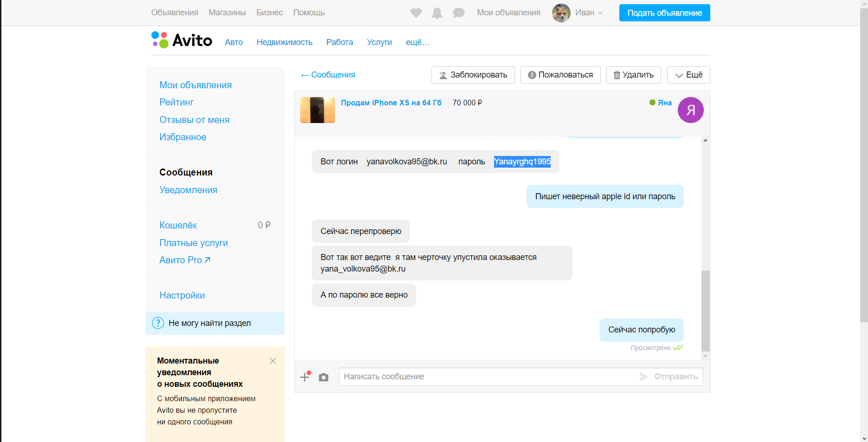Click email yana_volkova95@bk.ru in message
Image resolution: width=868 pixels, height=442 pixels.
pos(363,269)
